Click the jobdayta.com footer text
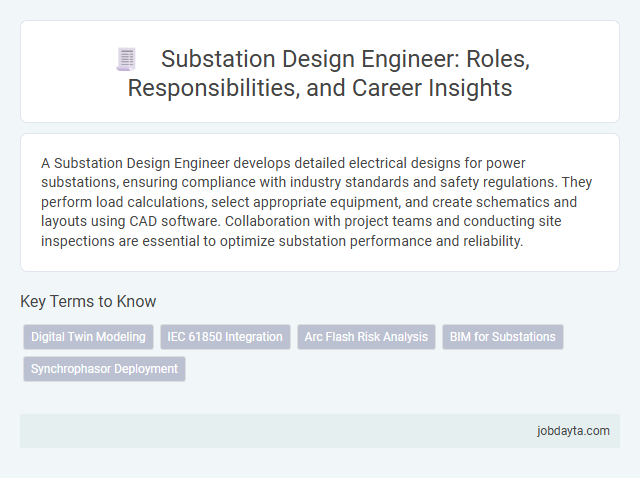The width and height of the screenshot is (640, 478). [x=573, y=431]
